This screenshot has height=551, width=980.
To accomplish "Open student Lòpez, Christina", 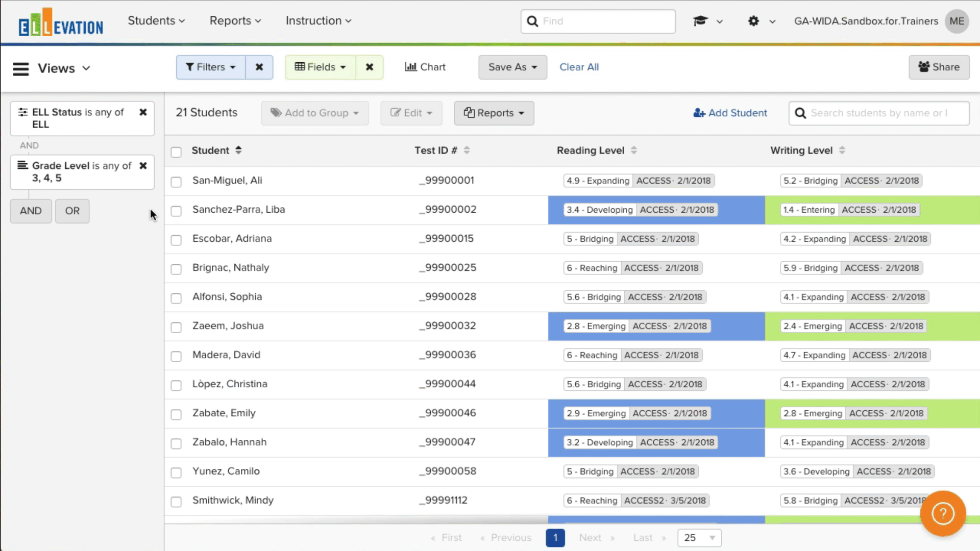I will pyautogui.click(x=230, y=384).
